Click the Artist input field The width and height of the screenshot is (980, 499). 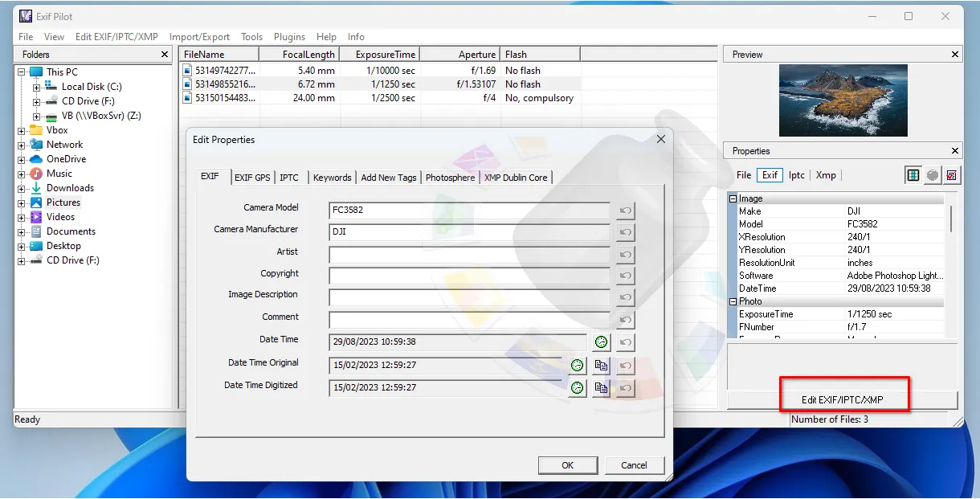point(469,255)
